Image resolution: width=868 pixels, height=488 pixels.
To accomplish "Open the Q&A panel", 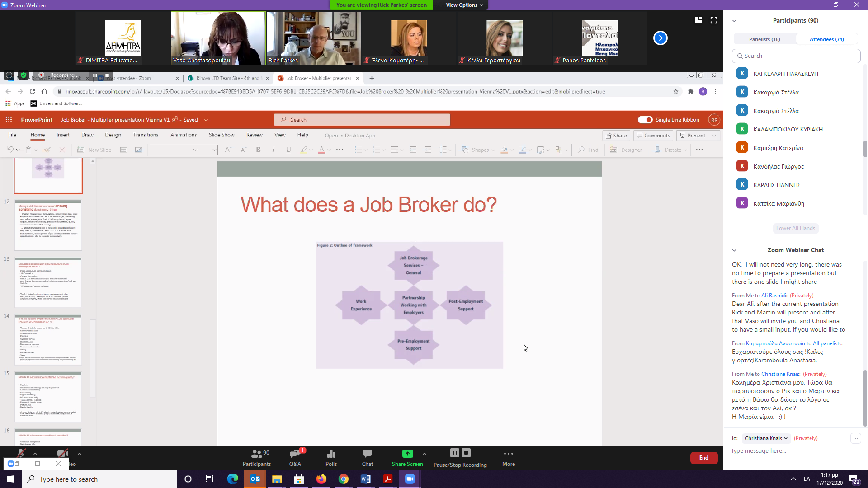I will click(295, 457).
